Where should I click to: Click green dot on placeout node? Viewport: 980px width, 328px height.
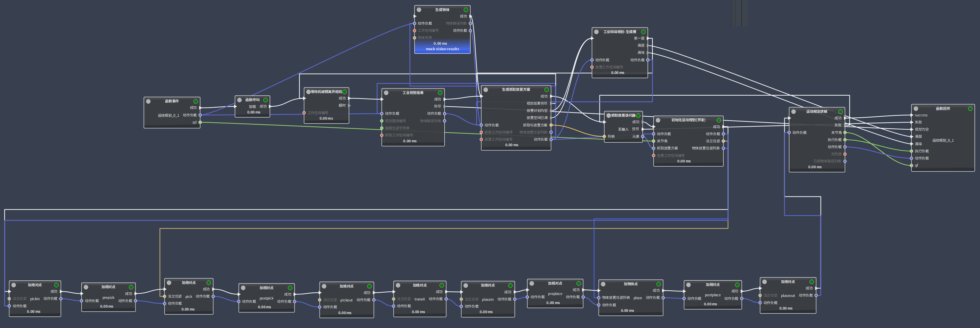coord(811,282)
